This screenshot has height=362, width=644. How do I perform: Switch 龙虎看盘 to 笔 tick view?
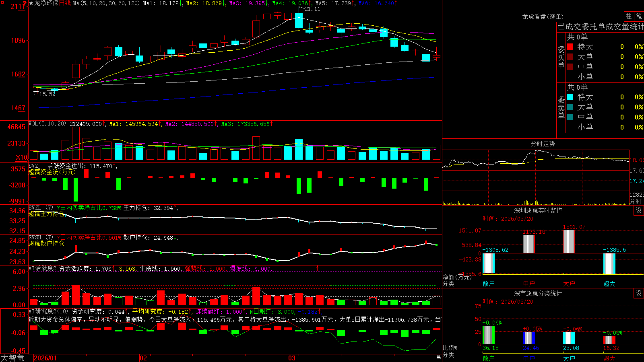tap(639, 16)
